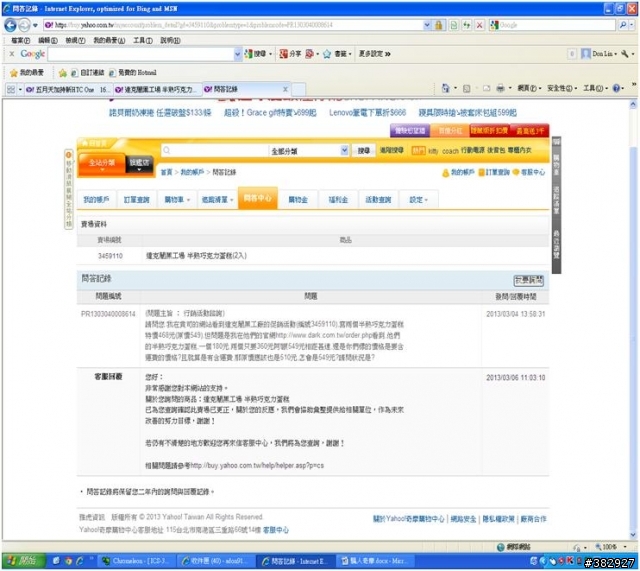Close the Google toolbar with its X

(11, 54)
